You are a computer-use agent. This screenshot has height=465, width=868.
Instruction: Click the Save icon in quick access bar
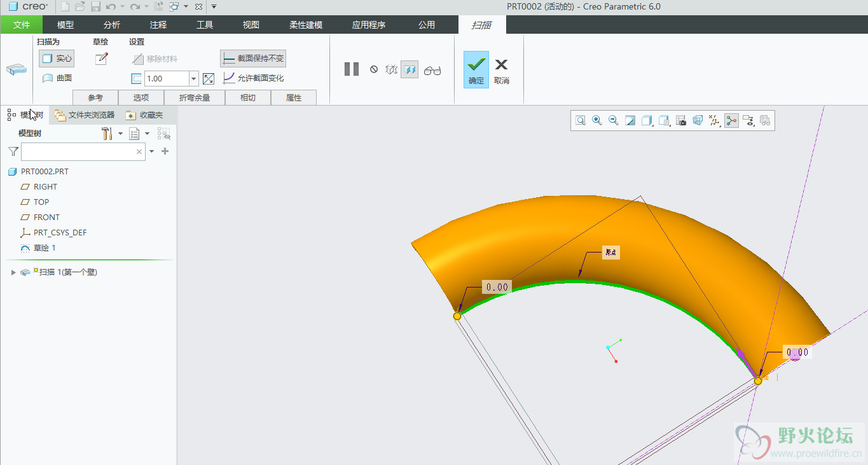click(x=95, y=6)
